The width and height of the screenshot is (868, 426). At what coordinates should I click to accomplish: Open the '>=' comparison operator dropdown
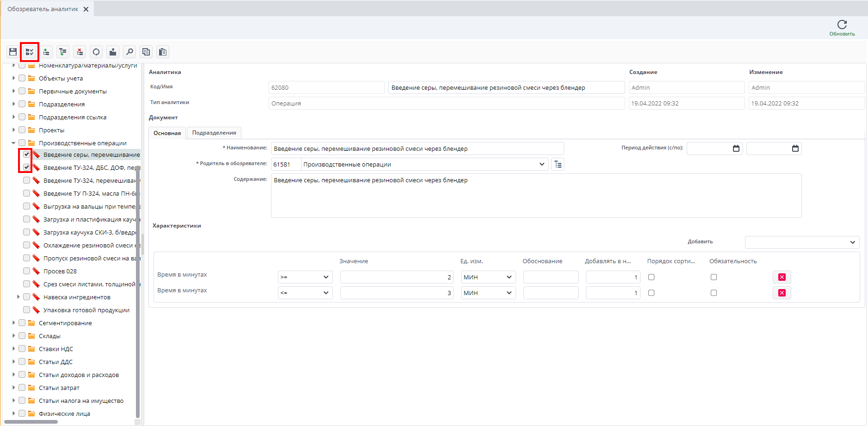305,277
